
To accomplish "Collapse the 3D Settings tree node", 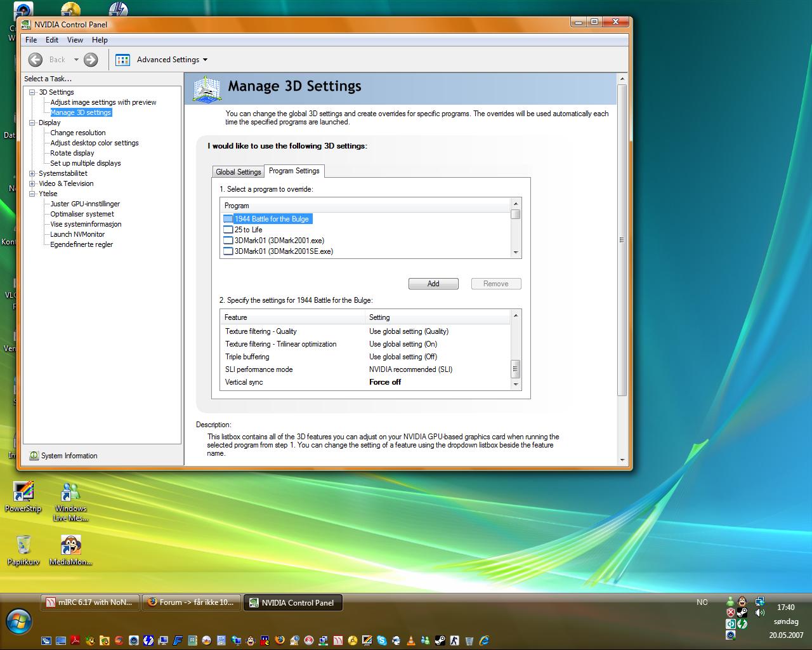I will (x=32, y=92).
